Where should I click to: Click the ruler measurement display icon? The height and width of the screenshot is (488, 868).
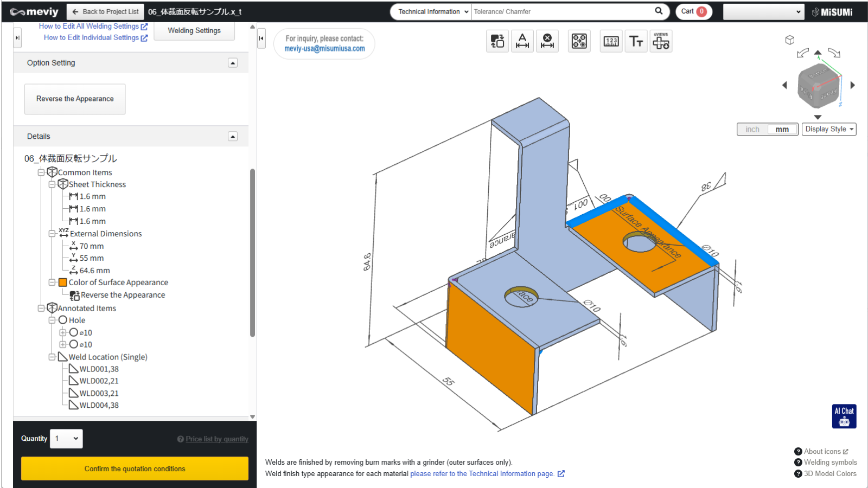pos(611,41)
